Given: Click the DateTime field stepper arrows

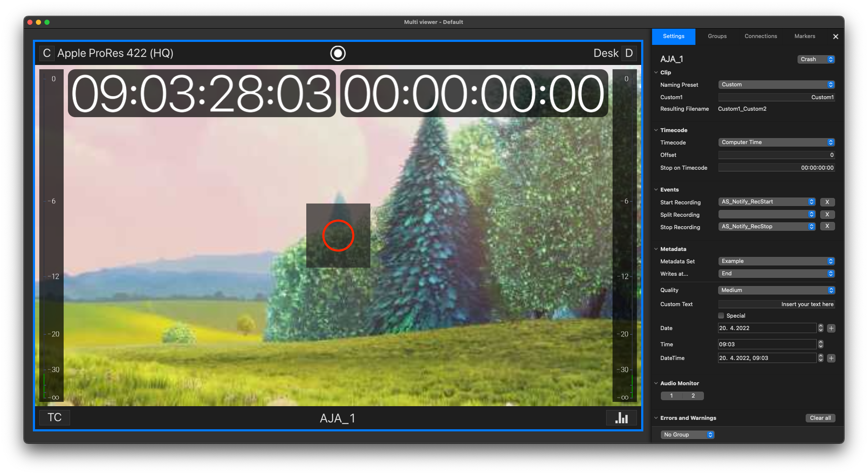Looking at the screenshot, I should (820, 358).
